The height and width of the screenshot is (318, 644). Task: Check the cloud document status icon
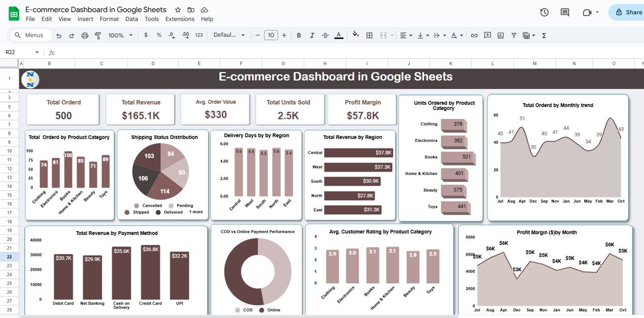pos(204,10)
